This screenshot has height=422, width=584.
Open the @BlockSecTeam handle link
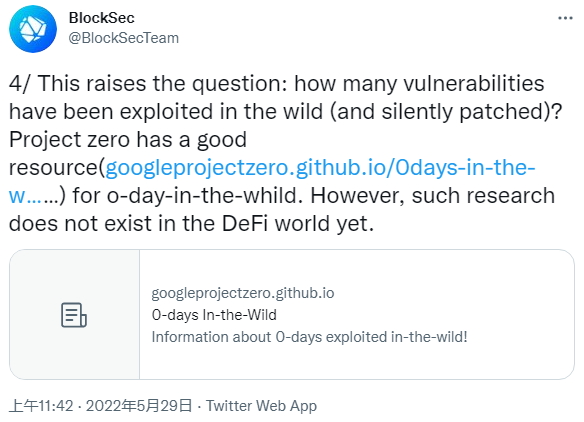(123, 38)
